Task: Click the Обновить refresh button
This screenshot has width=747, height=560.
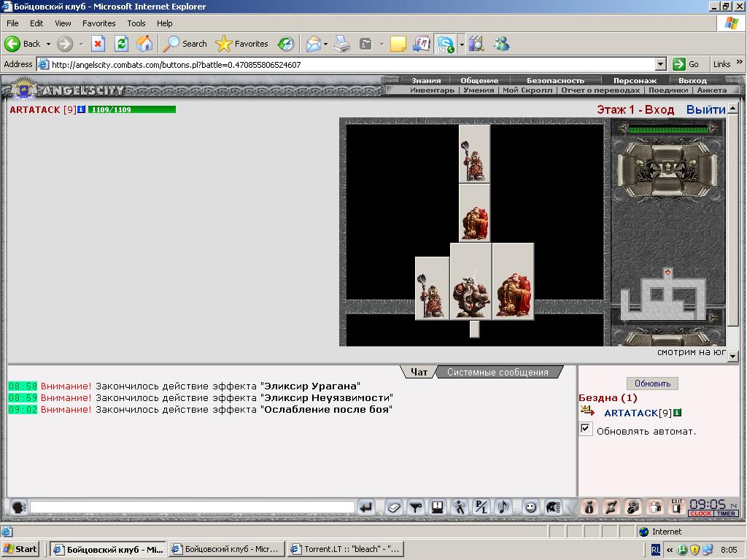Action: pos(652,384)
